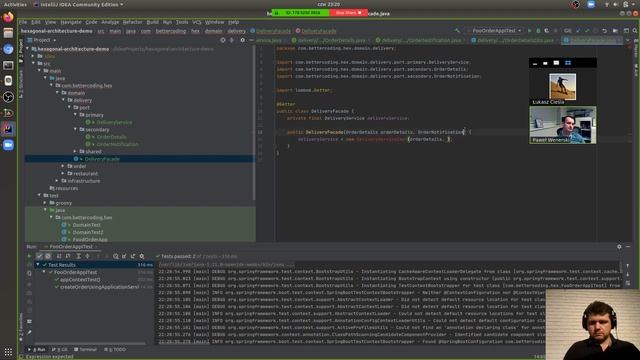Sort tests alphabetically icon

point(59,256)
